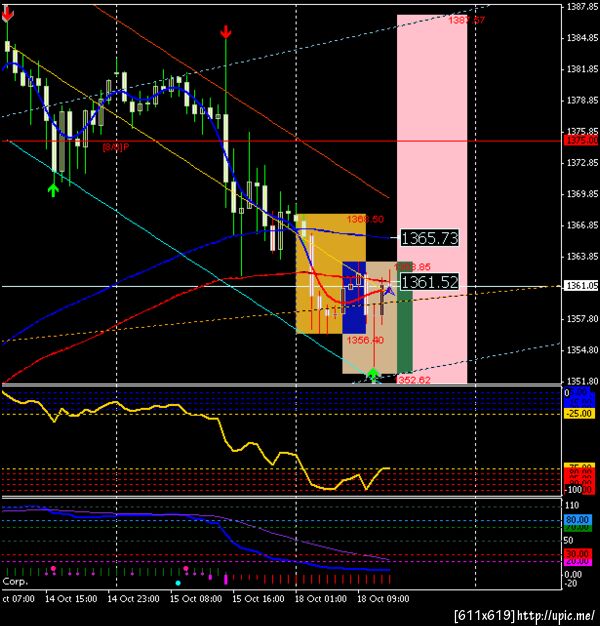Viewport: 600px width, 626px height.
Task: Click the 1387.85 price axis label
Action: [x=582, y=7]
